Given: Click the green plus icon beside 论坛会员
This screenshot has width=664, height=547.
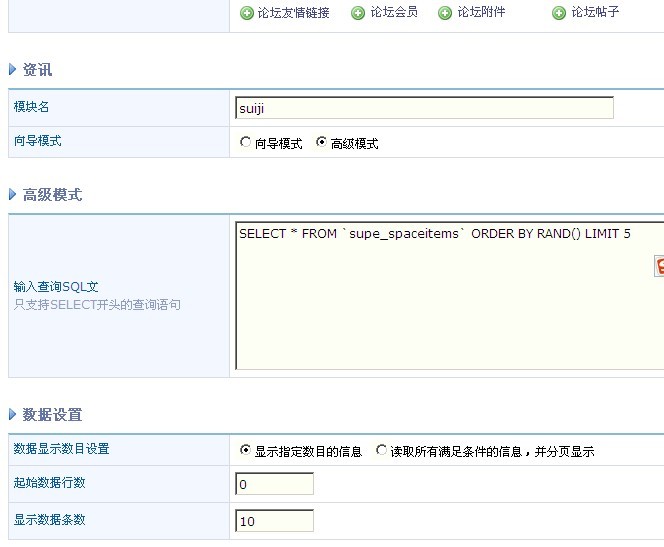Looking at the screenshot, I should click(x=358, y=14).
